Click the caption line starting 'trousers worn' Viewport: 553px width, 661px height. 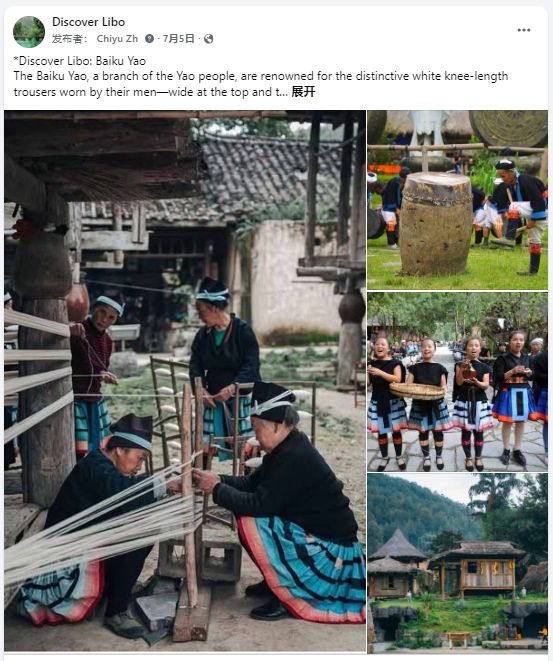click(151, 92)
